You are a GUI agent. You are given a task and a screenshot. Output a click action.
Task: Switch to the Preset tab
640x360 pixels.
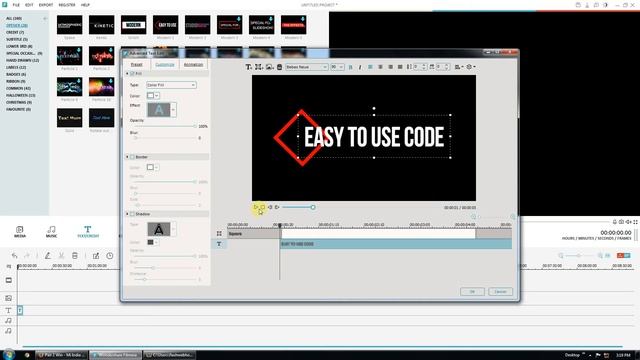136,64
